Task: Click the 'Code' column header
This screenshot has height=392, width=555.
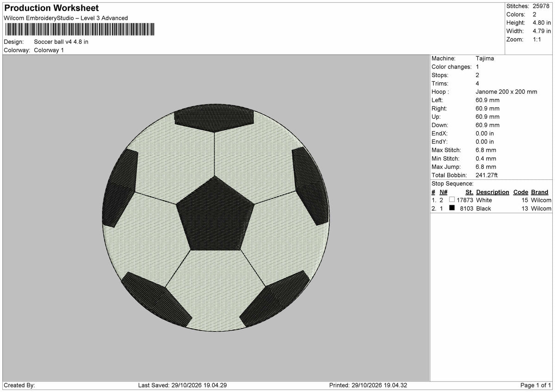Action: pyautogui.click(x=521, y=192)
